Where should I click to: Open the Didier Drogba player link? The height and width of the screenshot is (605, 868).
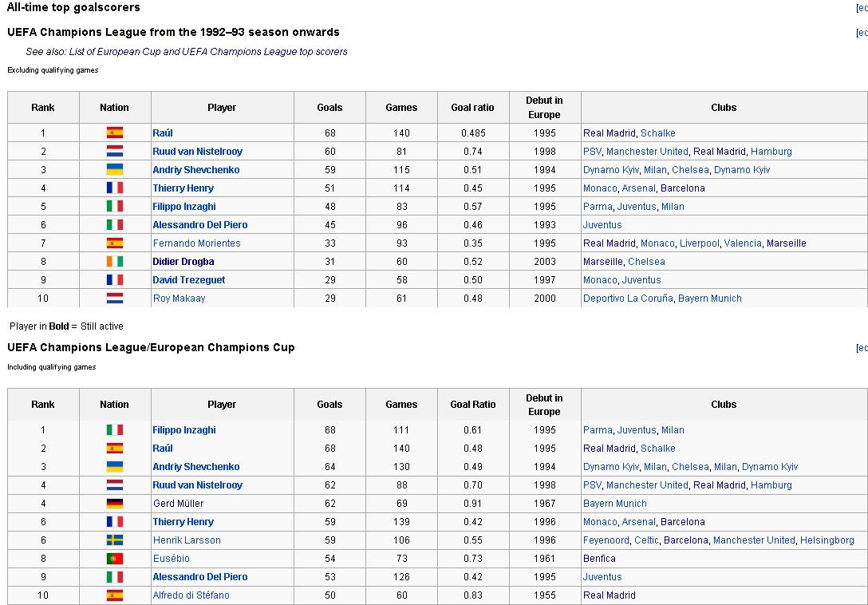point(183,262)
